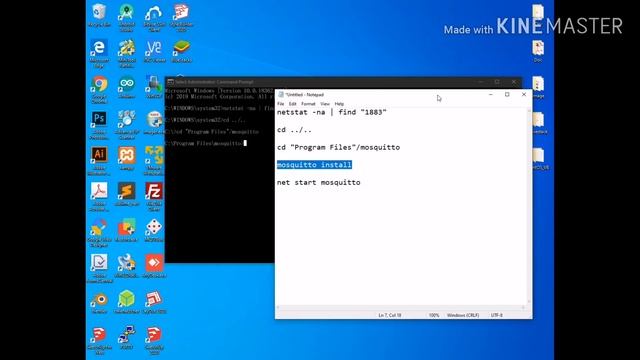Click the UTF-8 encoding status bar entry
The image size is (640, 360).
click(497, 315)
